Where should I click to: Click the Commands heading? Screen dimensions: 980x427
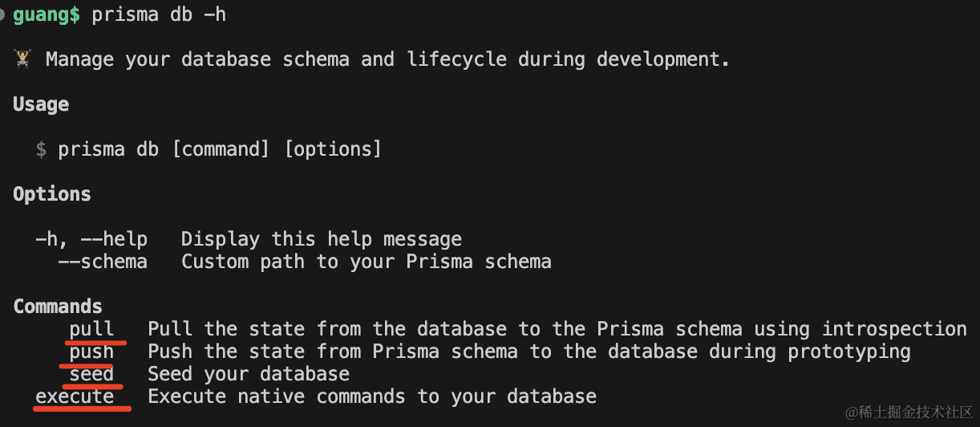click(x=58, y=307)
